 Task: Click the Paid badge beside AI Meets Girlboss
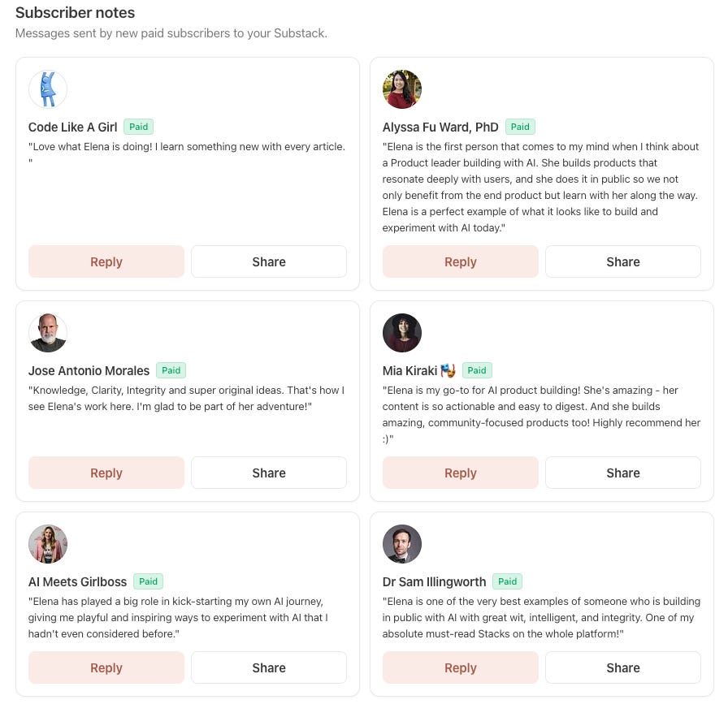pos(148,581)
